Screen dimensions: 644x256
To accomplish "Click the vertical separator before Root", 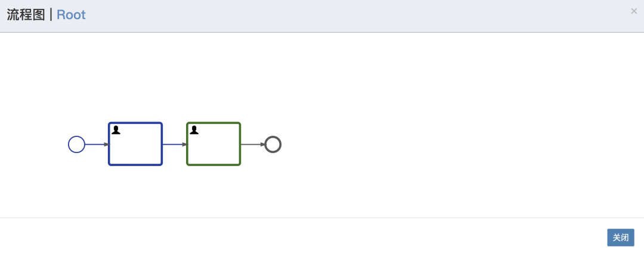I will (51, 15).
